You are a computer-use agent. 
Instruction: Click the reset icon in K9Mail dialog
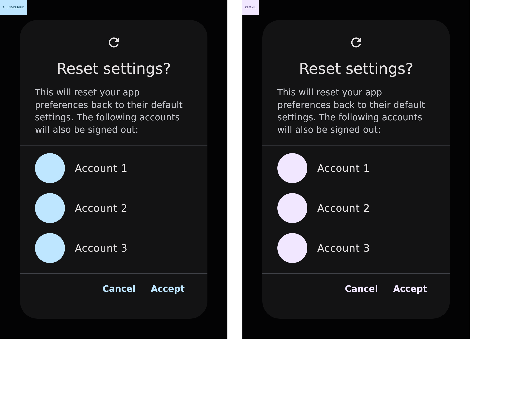tap(356, 42)
